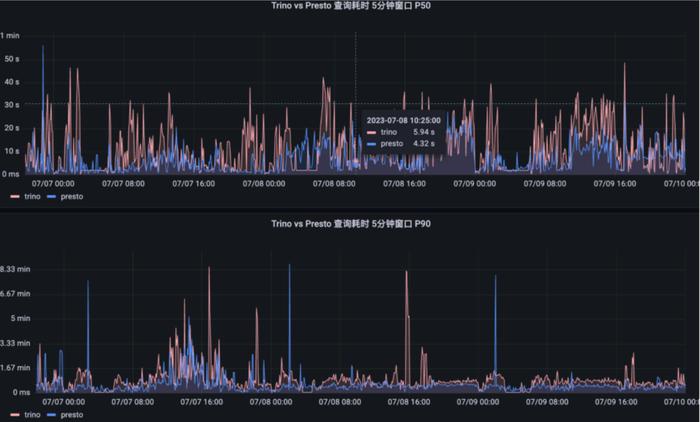Click trino color swatch in P50 legend
The width and height of the screenshot is (700, 422).
15,197
